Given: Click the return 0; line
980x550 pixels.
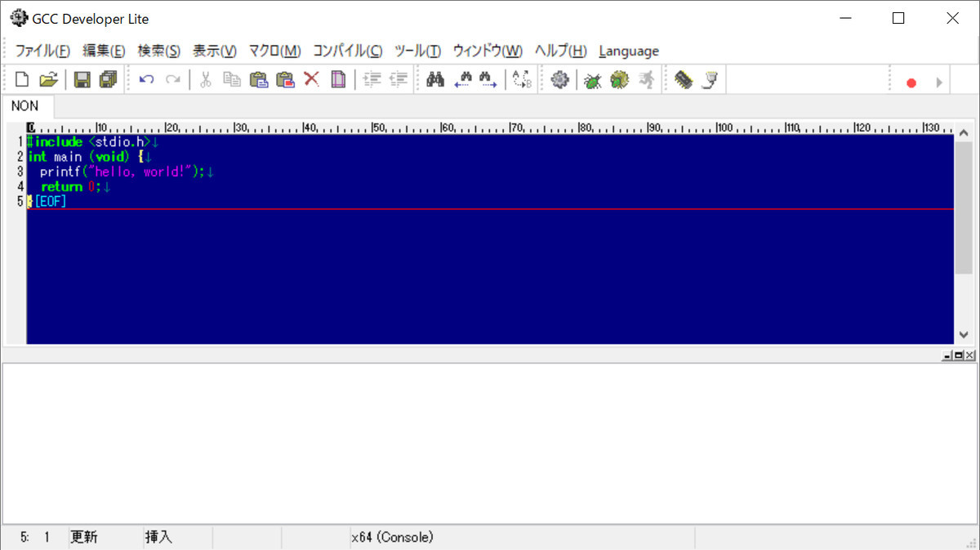Looking at the screenshot, I should (75, 186).
